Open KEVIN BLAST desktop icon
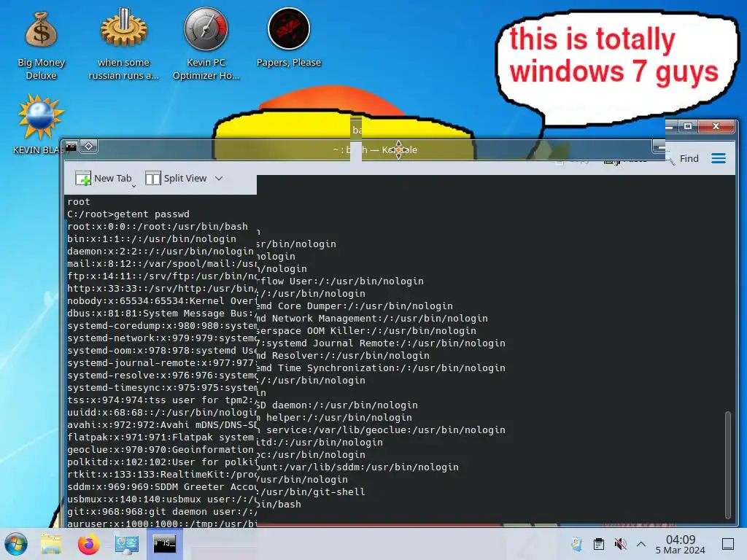Image resolution: width=747 pixels, height=560 pixels. point(41,124)
